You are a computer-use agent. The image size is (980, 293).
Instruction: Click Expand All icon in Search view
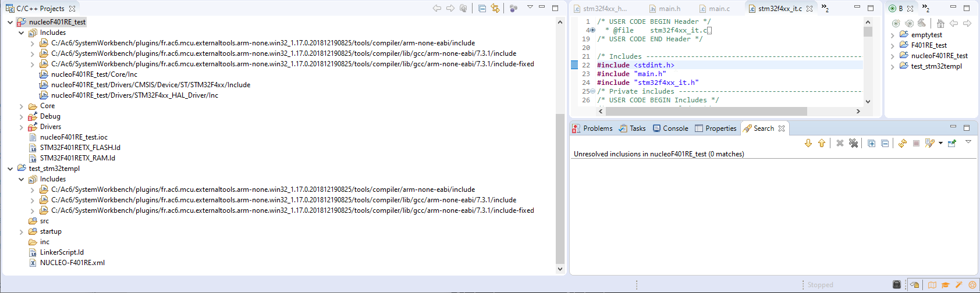[871, 143]
